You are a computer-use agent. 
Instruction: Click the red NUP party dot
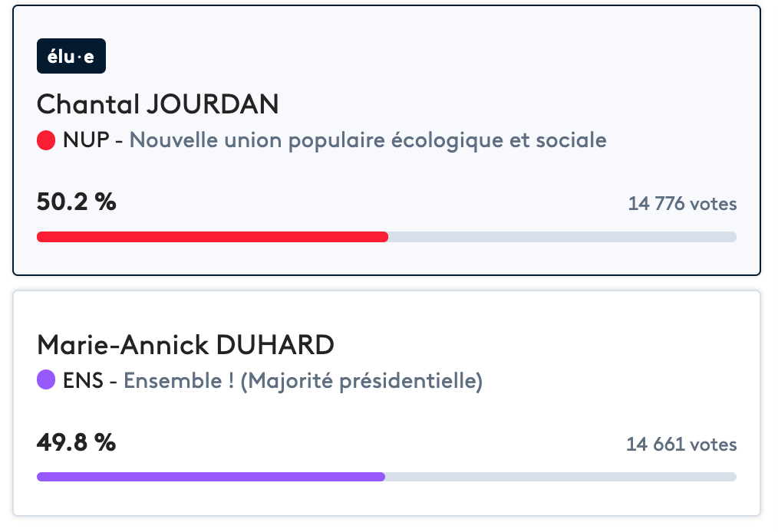(46, 140)
